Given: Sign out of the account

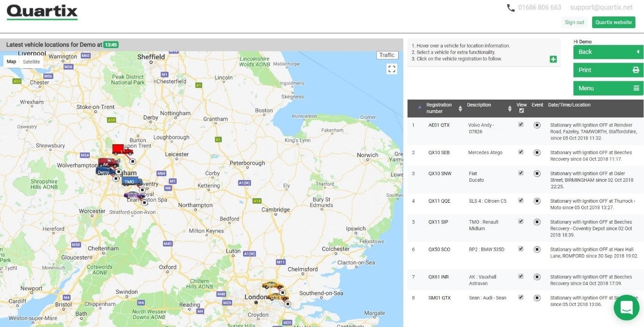Looking at the screenshot, I should point(574,22).
